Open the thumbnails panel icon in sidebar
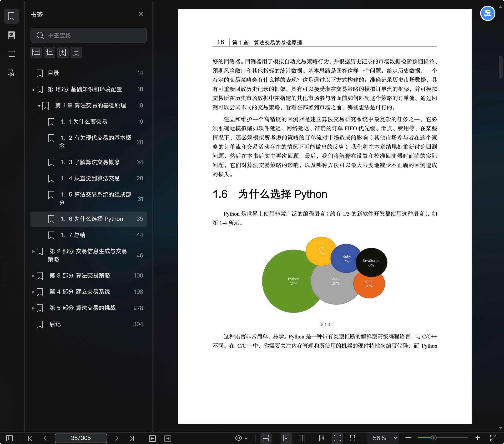 pyautogui.click(x=11, y=35)
